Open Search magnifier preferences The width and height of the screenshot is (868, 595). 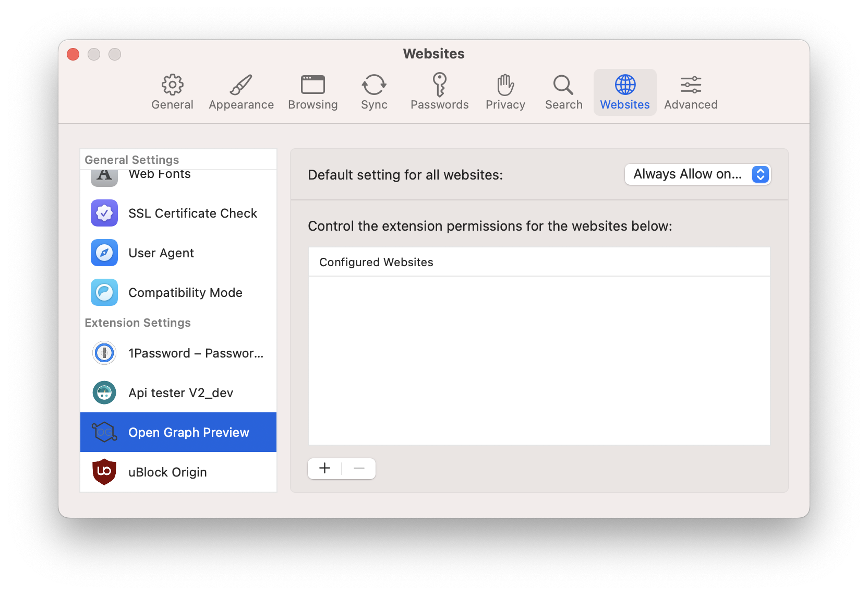[563, 92]
